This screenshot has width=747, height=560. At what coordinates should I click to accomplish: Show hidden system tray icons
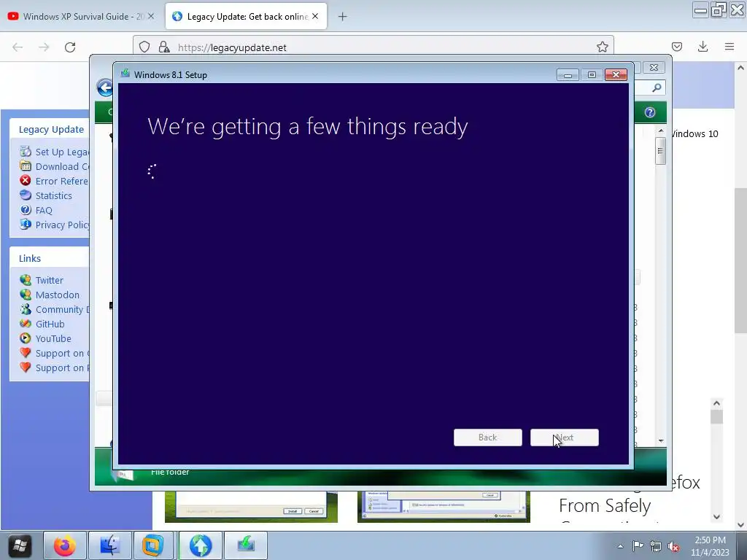(x=620, y=546)
